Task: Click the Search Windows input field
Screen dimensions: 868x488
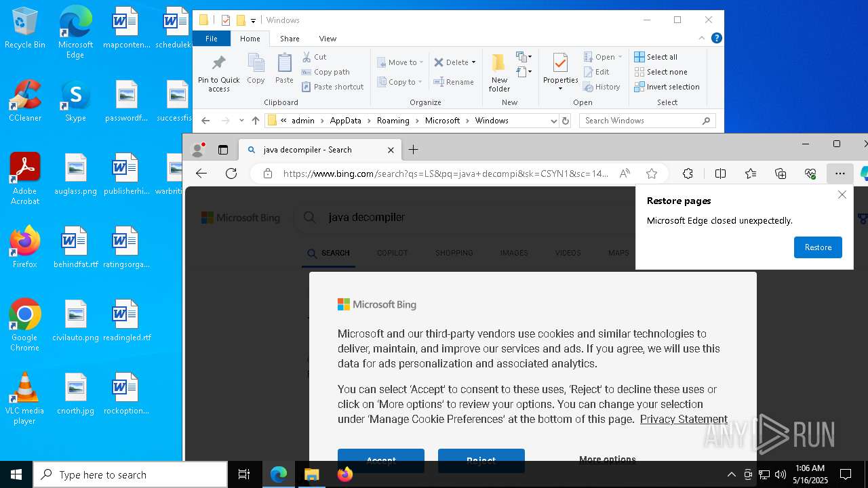Action: click(648, 121)
